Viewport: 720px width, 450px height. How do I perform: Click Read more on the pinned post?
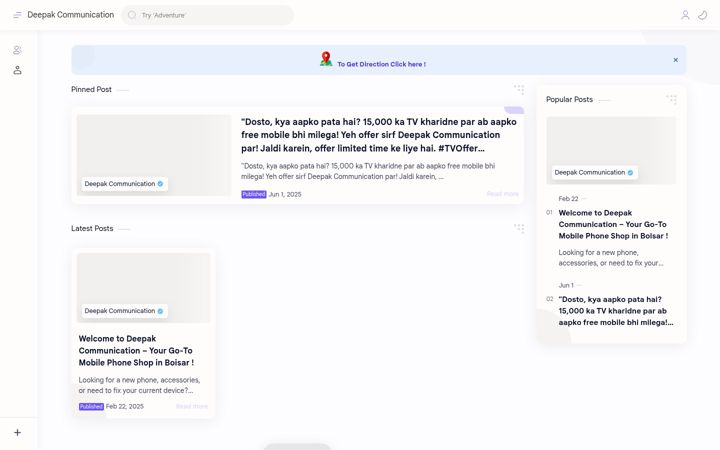(x=502, y=194)
